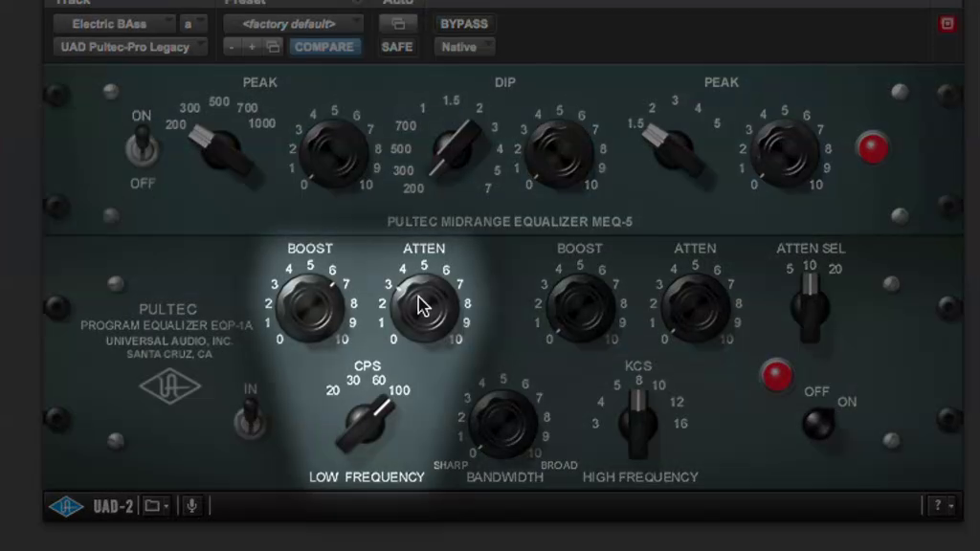Image resolution: width=980 pixels, height=551 pixels.
Task: Open the preset copy settings icon
Action: (x=273, y=47)
